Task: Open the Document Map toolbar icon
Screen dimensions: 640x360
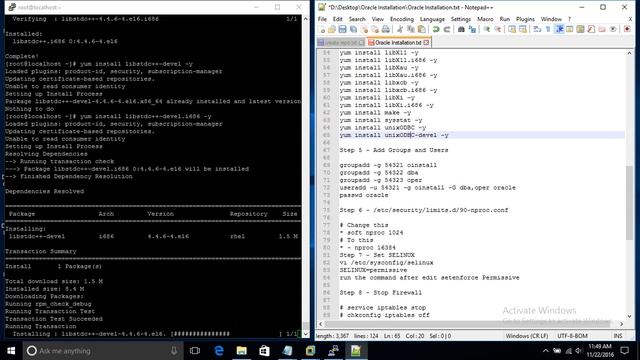Action: 580,29
